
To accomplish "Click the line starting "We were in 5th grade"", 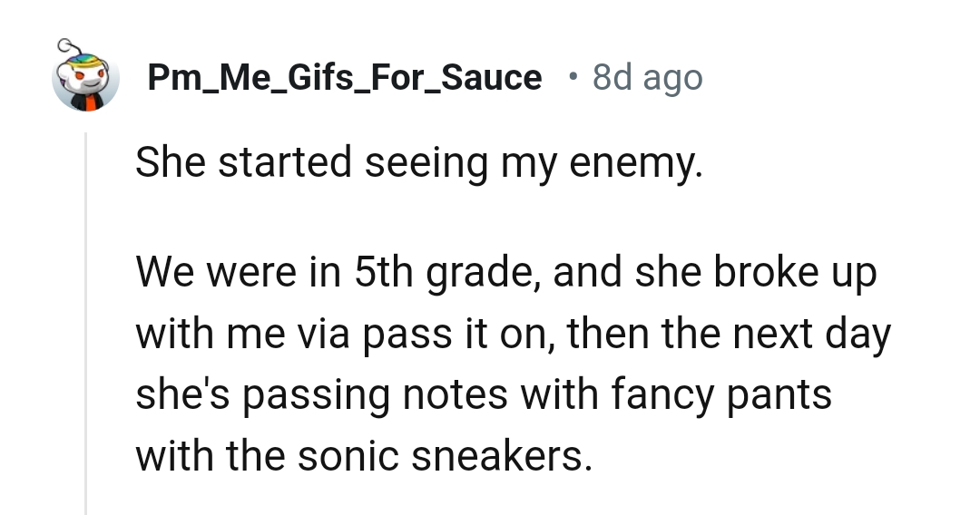I will pos(506,273).
